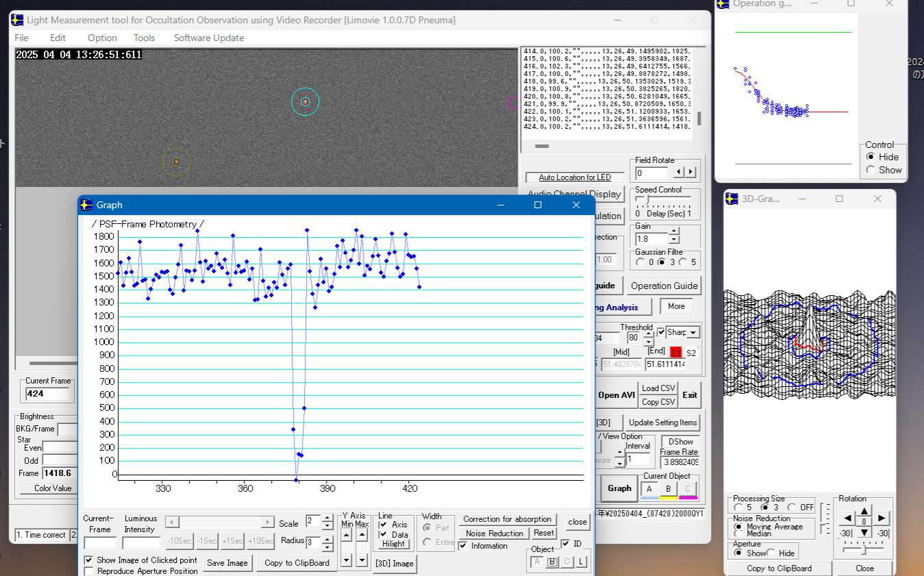Click the Current Frame input field

(x=47, y=394)
